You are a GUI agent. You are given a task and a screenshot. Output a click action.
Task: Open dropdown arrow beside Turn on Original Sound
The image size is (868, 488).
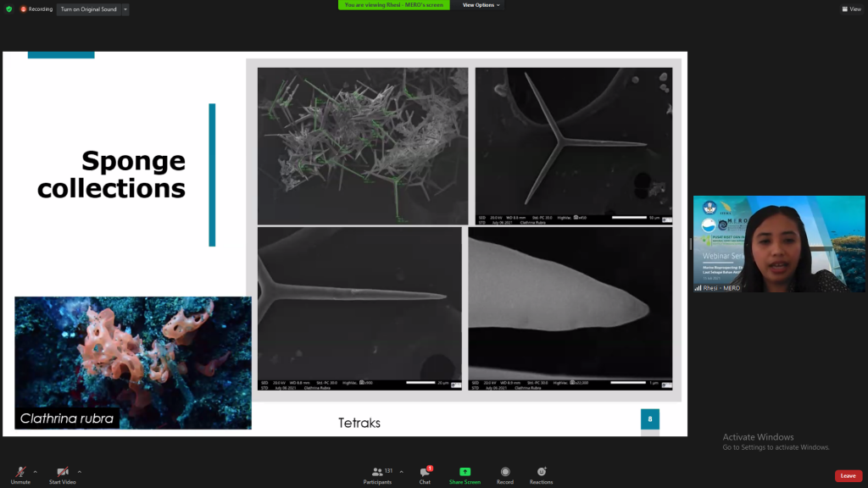click(125, 9)
